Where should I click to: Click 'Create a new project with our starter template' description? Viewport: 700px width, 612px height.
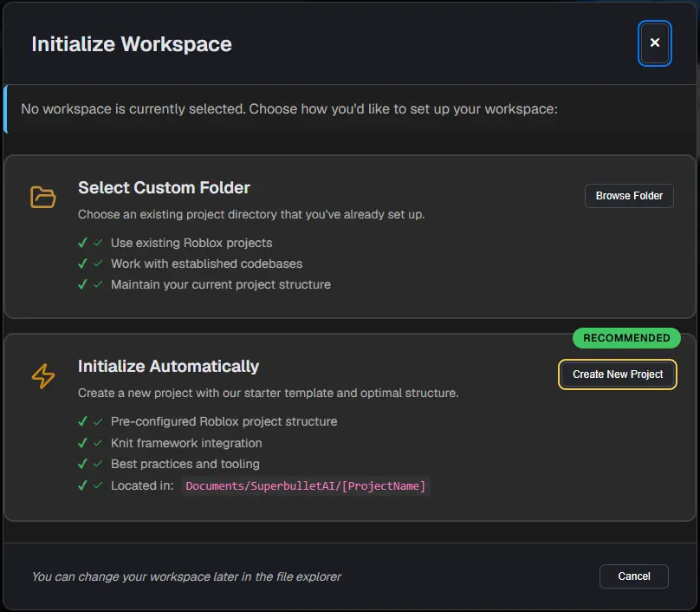269,393
